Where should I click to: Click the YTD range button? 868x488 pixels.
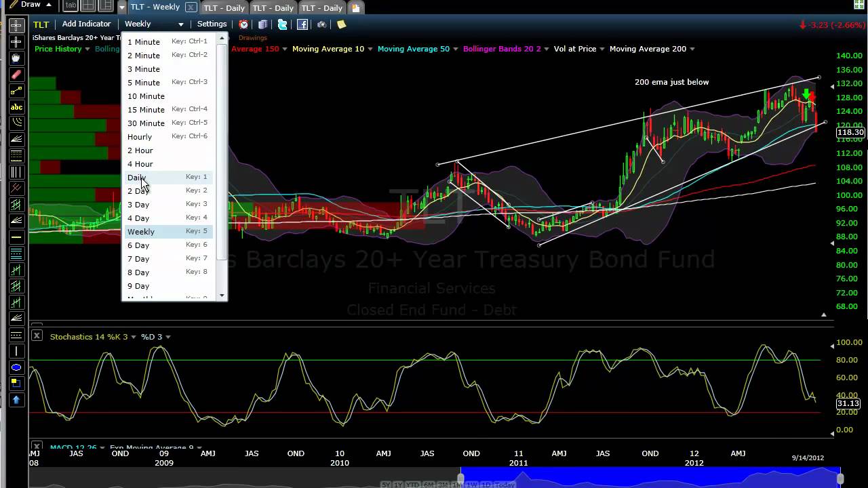(412, 485)
